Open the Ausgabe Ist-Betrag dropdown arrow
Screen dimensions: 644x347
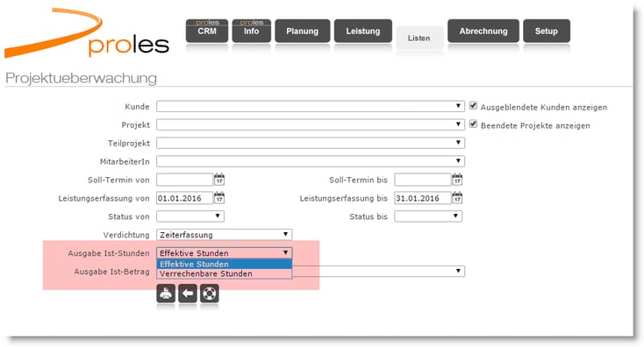click(458, 271)
